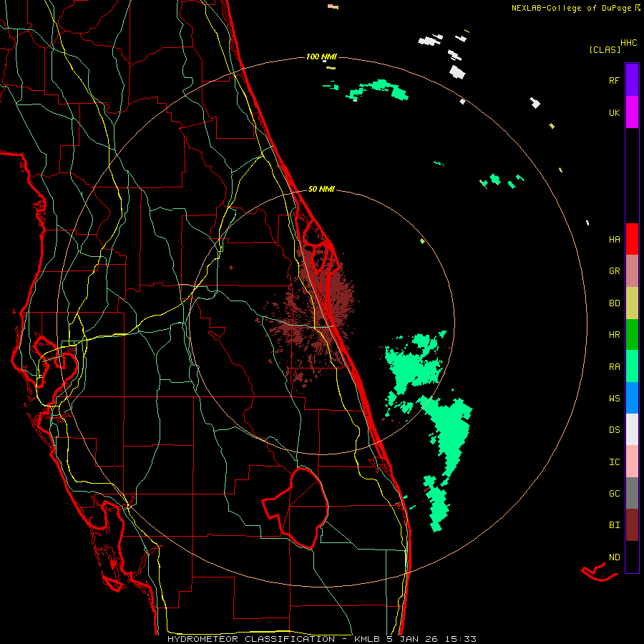Click the RA legend label
This screenshot has width=644, height=644.
(614, 367)
